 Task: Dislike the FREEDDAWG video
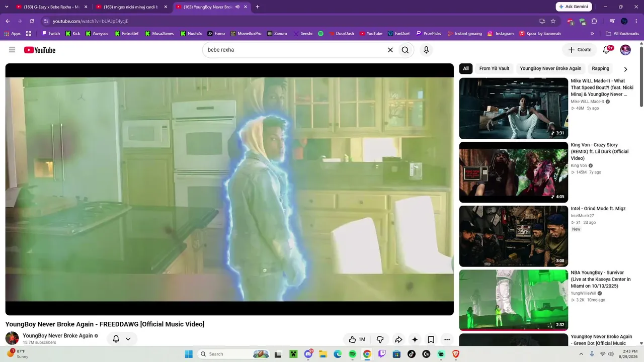(380, 339)
